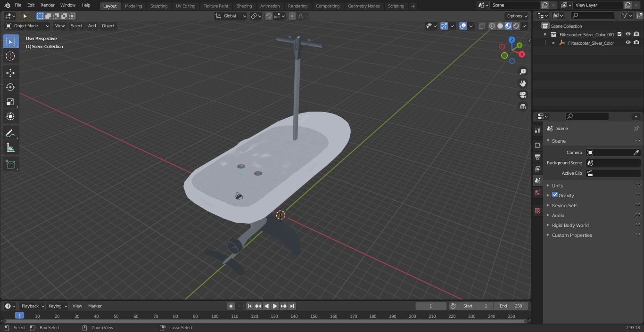Click the eyedropper next to Camera field
Viewport: 644px width, 332px height.
click(x=636, y=153)
